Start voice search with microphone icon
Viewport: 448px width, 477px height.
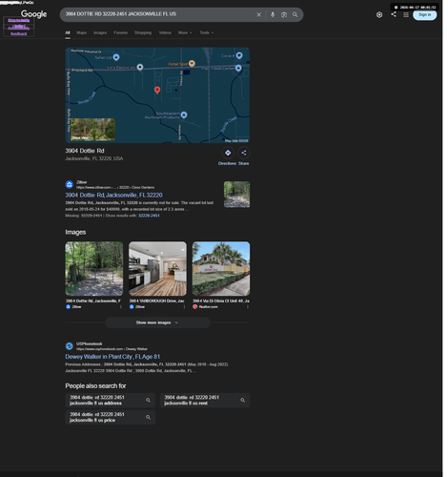point(273,14)
